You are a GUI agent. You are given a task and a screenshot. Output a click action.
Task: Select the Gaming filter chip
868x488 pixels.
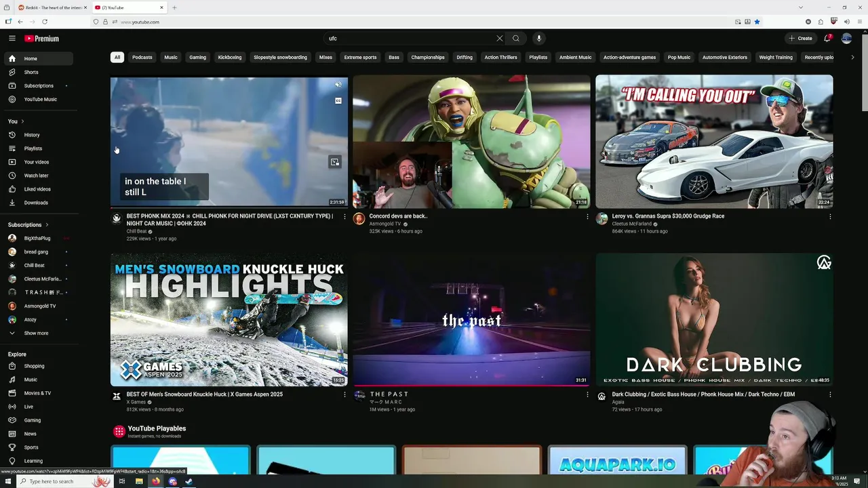(x=198, y=58)
